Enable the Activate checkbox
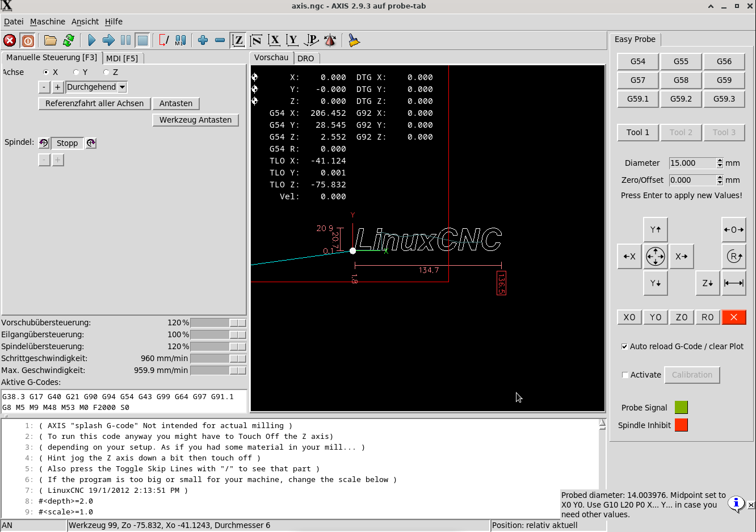The image size is (756, 532). tap(625, 375)
